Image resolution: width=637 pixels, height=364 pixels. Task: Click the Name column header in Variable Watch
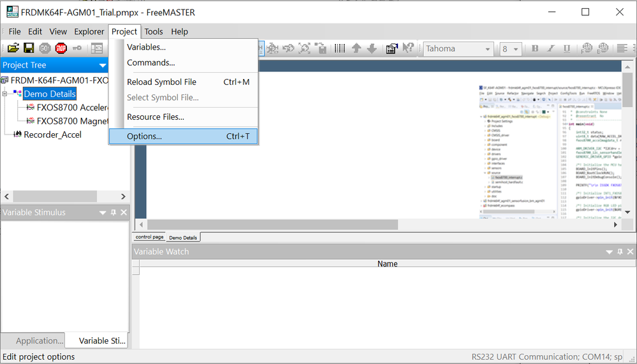[x=387, y=264]
